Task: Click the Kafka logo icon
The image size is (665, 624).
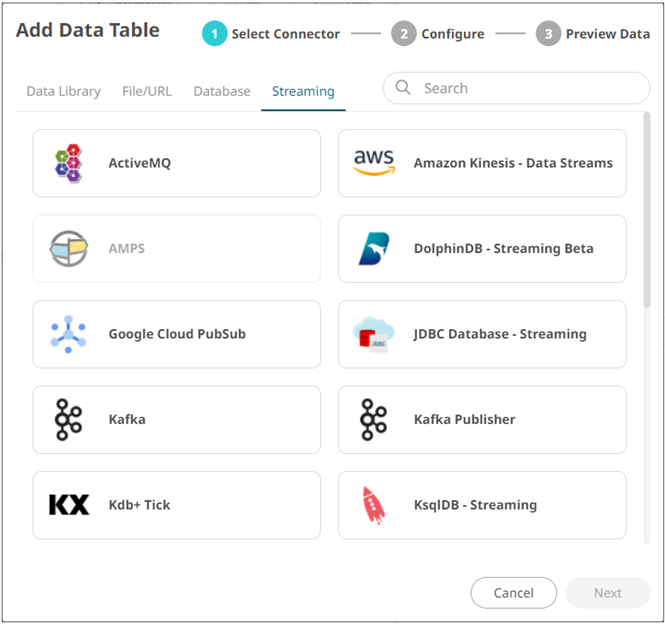Action: 69,419
